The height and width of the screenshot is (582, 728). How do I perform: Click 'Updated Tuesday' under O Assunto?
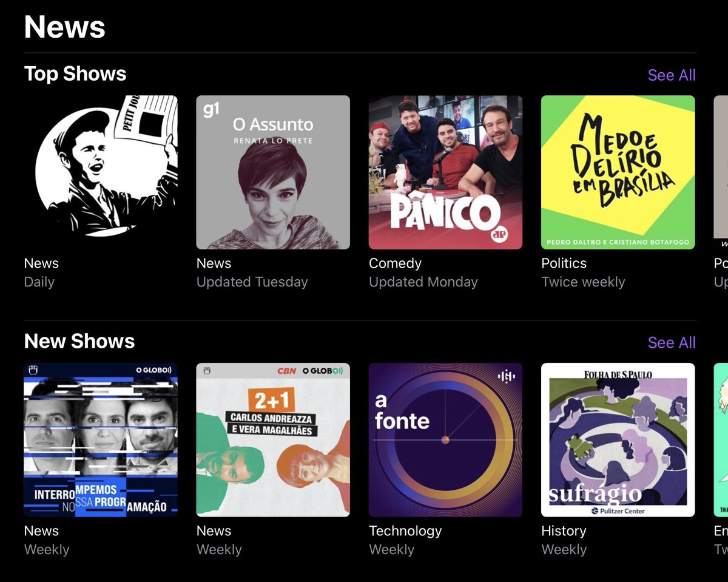tap(252, 282)
